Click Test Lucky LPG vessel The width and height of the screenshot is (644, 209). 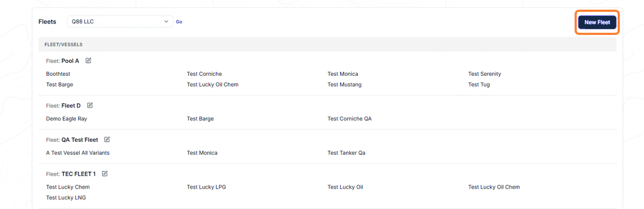[207, 188]
